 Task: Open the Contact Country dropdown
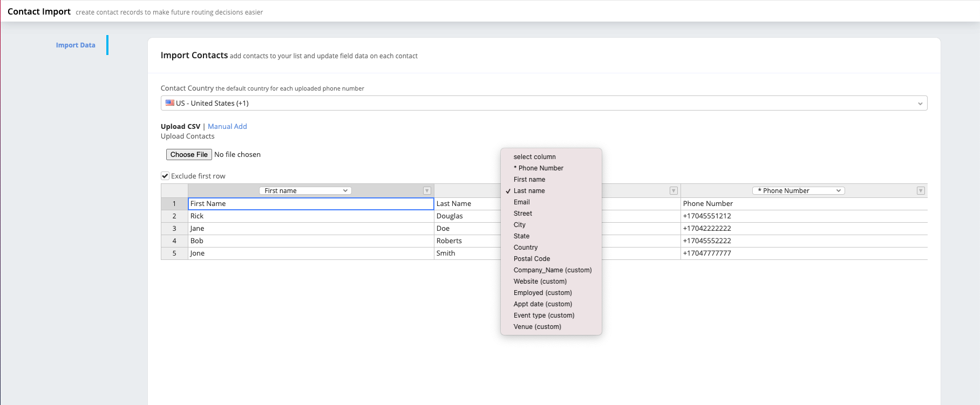click(543, 103)
